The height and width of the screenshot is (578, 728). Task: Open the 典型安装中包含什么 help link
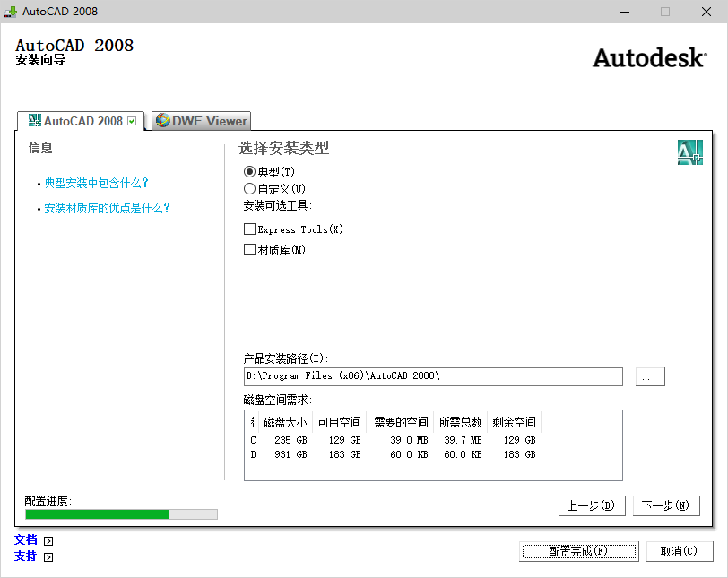pos(94,181)
